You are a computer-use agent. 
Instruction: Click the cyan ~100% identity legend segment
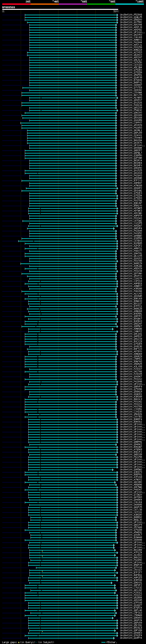click(x=130, y=4)
